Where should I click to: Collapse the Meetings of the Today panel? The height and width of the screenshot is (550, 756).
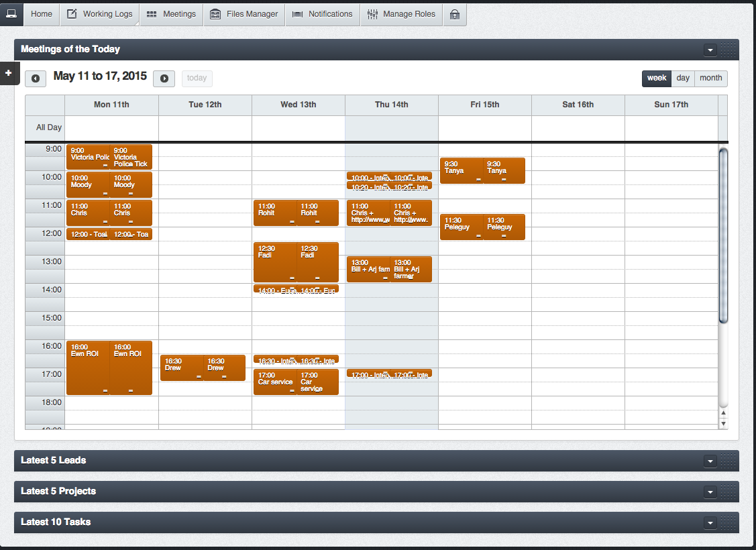pyautogui.click(x=710, y=50)
